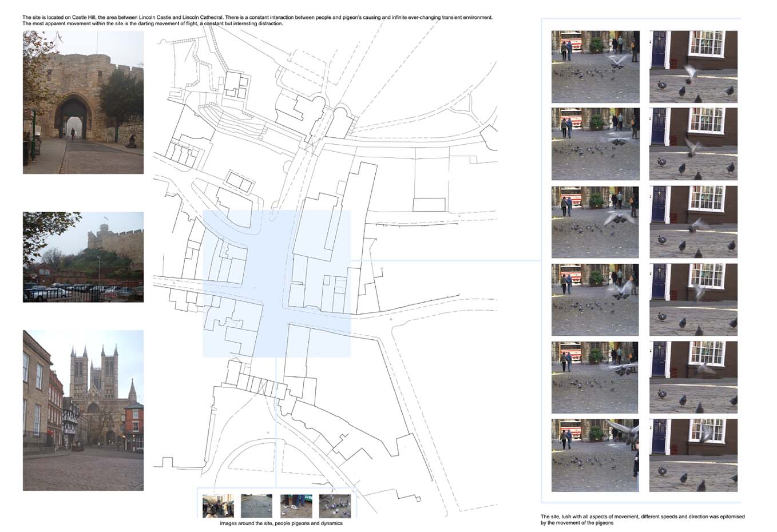This screenshot has height=532, width=777.
Task: Open the Lincoln Cathedral towers street photo
Action: click(x=83, y=410)
